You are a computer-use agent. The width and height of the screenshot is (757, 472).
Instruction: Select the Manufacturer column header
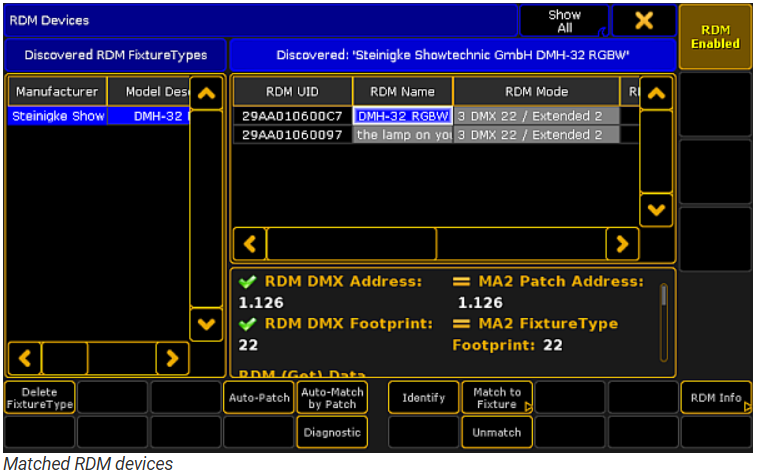coord(57,91)
